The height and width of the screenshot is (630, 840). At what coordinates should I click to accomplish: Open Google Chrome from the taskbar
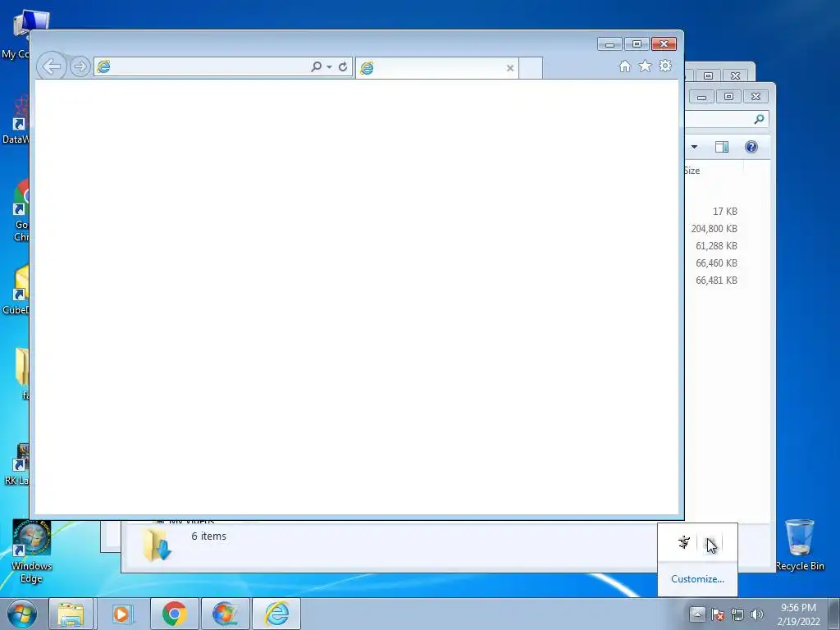174,614
